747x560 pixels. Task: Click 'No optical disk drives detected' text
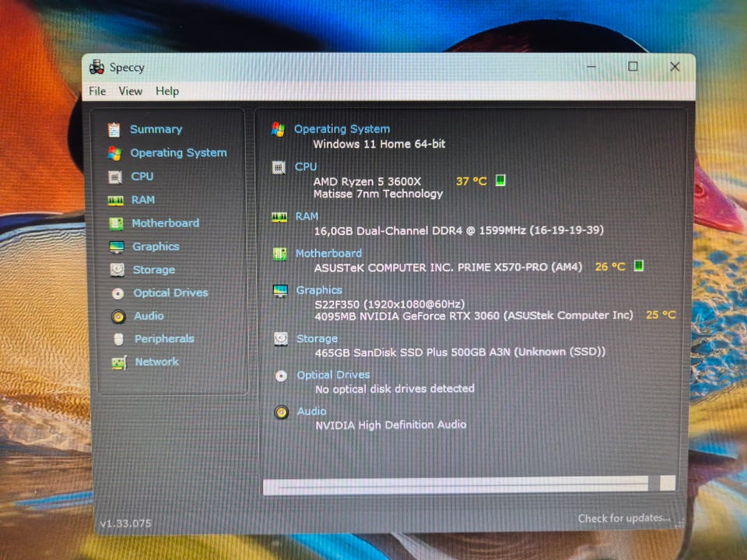tap(395, 389)
